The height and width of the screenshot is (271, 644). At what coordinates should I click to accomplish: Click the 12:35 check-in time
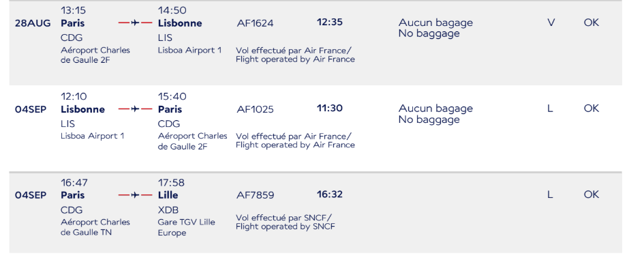click(329, 22)
